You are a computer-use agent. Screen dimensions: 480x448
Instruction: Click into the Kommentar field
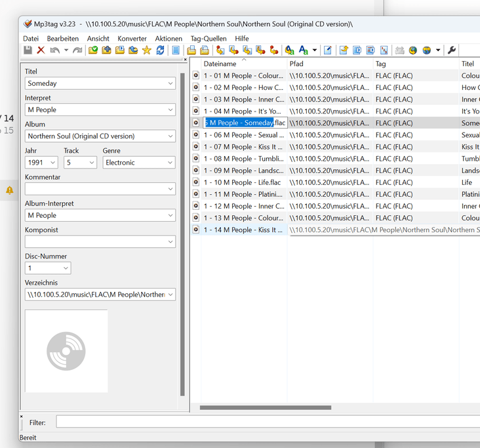(100, 189)
